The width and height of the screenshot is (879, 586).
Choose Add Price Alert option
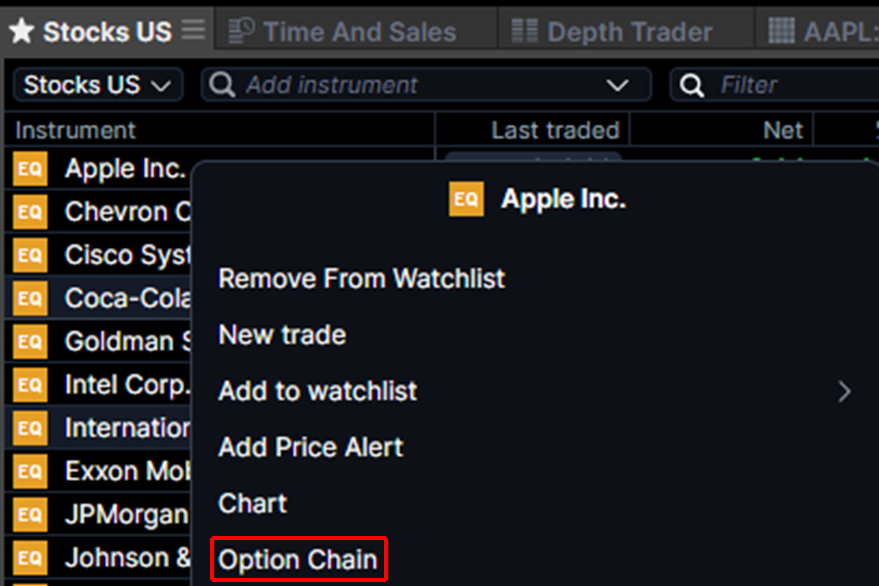tap(310, 447)
